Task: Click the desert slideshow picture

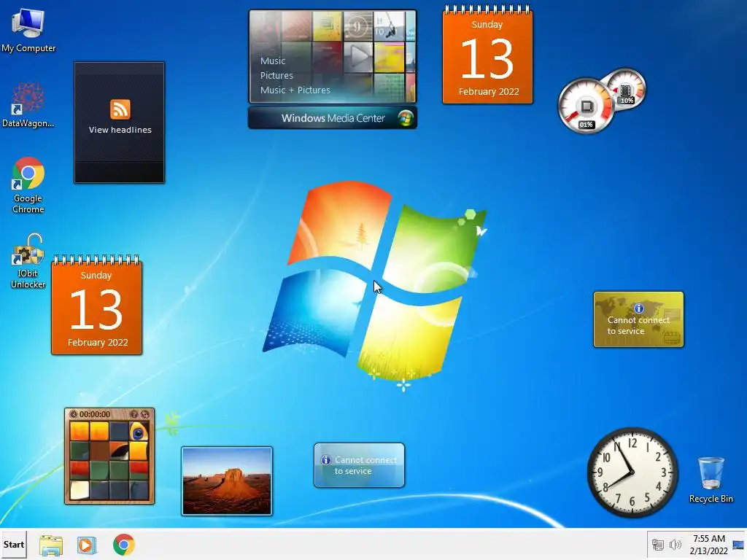Action: [227, 481]
